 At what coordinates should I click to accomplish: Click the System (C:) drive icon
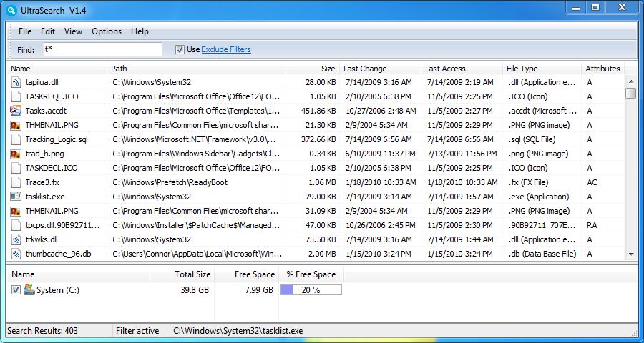(29, 289)
